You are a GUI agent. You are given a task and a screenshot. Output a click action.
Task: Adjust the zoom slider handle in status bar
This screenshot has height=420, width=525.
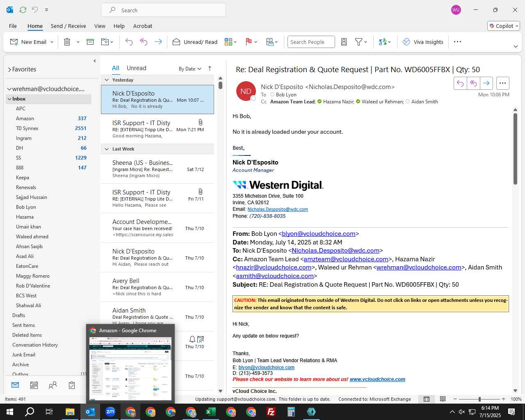pos(479,399)
